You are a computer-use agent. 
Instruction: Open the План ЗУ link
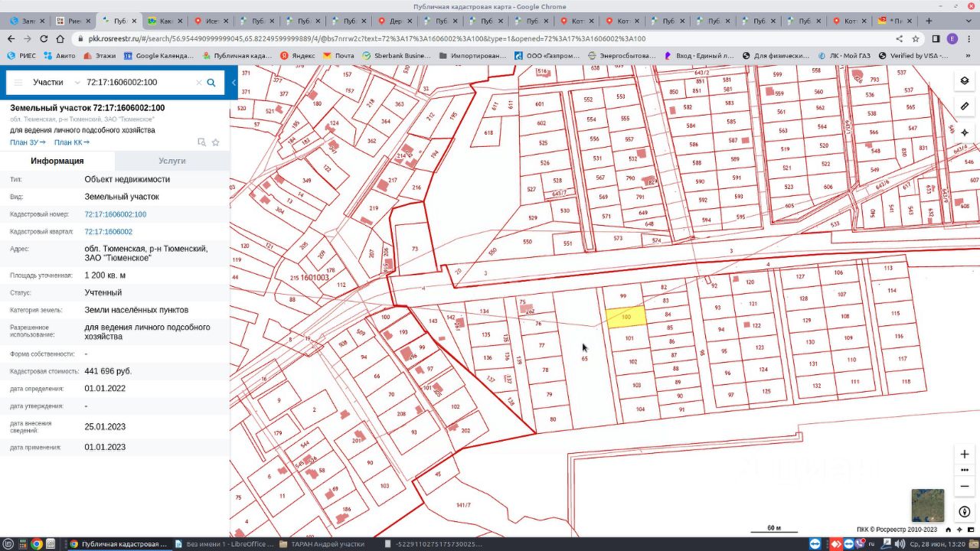28,142
